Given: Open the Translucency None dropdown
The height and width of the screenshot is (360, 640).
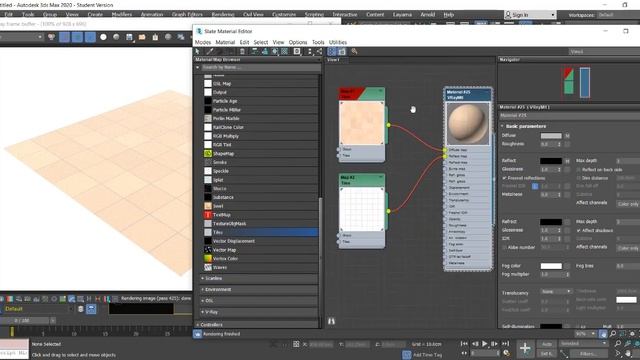Looking at the screenshot, I should (x=556, y=291).
